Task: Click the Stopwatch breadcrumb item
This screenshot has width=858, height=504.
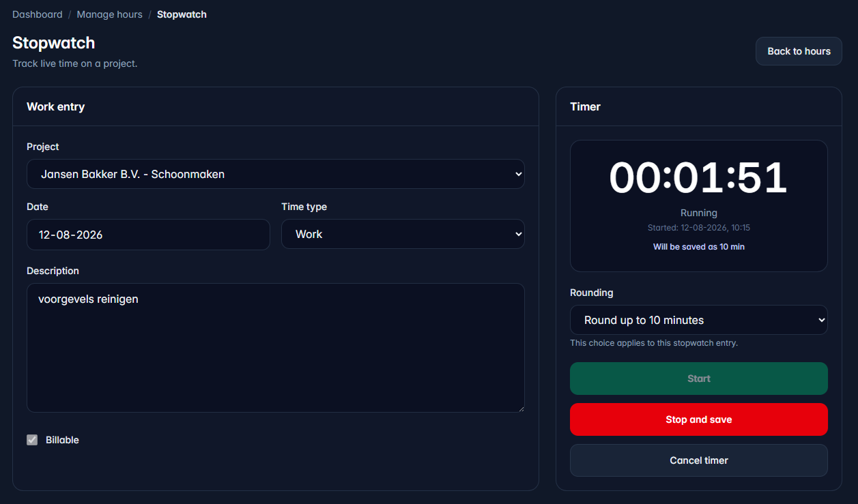Action: click(x=182, y=14)
